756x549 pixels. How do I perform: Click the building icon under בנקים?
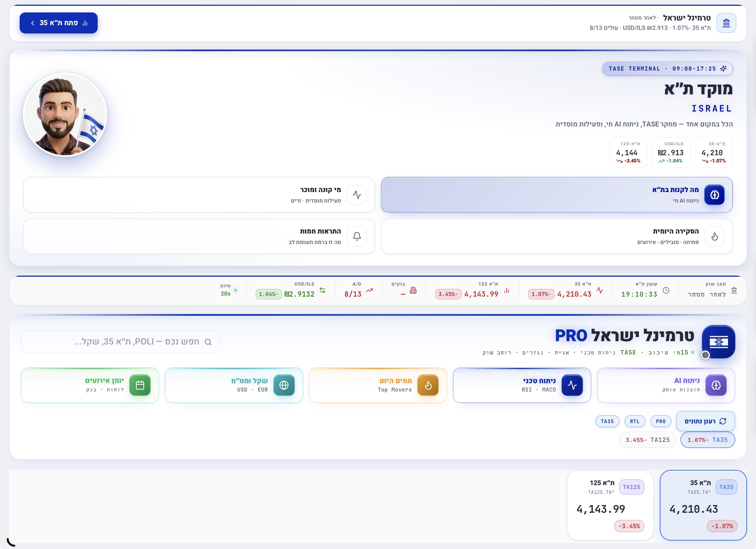413,290
